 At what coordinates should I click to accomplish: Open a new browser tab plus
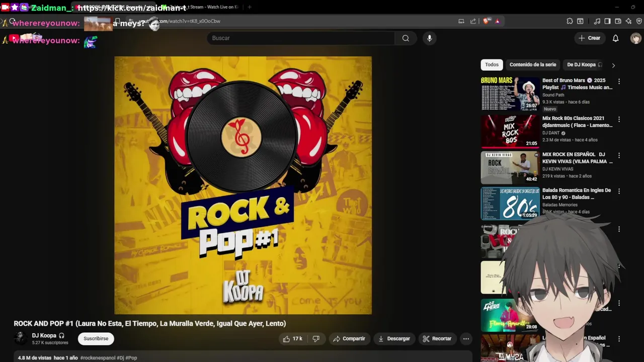click(249, 7)
